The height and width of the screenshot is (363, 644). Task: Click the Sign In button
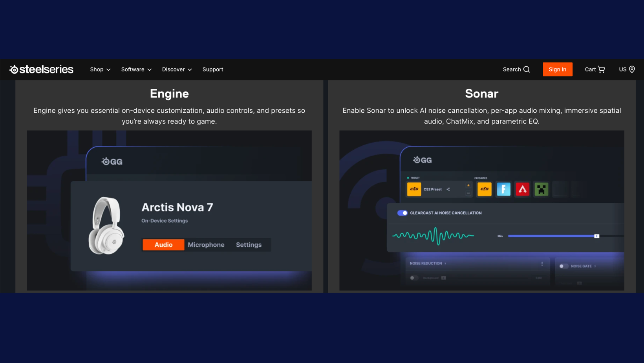click(557, 70)
